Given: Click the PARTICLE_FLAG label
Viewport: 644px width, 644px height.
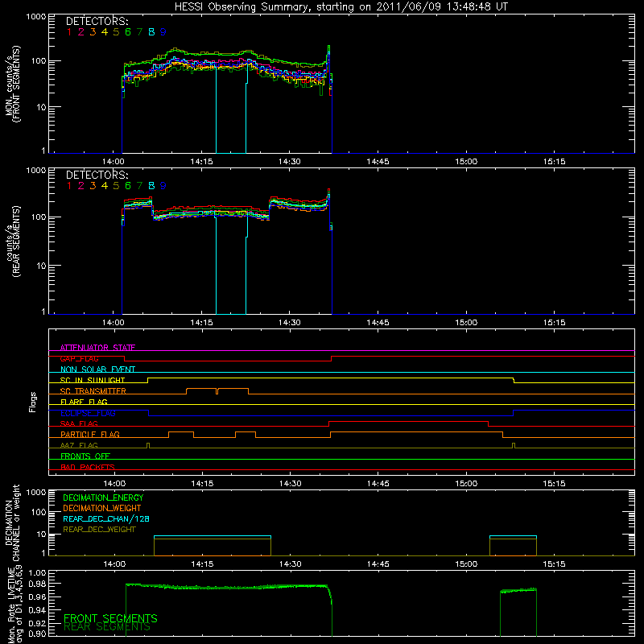Looking at the screenshot, I should click(90, 435).
